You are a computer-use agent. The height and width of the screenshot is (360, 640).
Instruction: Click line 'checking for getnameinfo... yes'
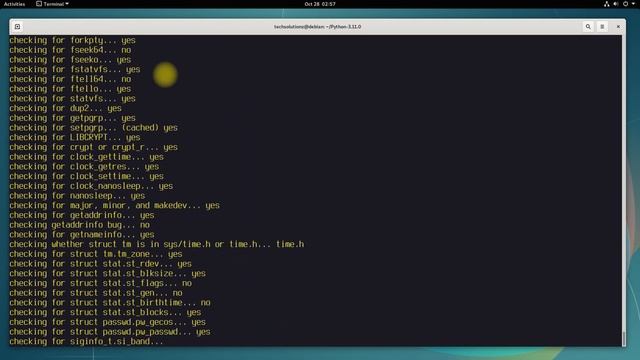[82, 235]
